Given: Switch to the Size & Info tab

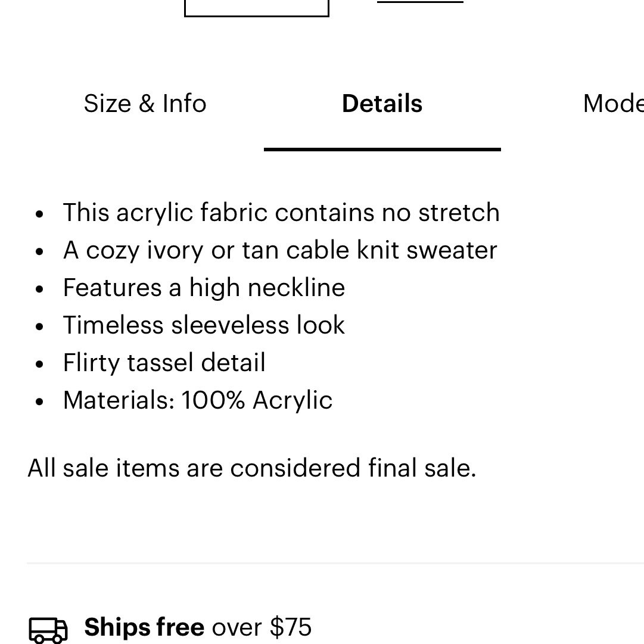Looking at the screenshot, I should click(145, 103).
